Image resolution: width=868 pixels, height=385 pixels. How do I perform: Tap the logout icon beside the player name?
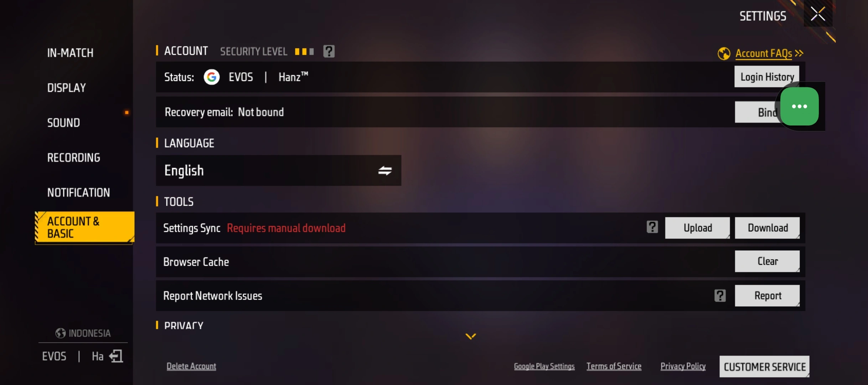[116, 356]
